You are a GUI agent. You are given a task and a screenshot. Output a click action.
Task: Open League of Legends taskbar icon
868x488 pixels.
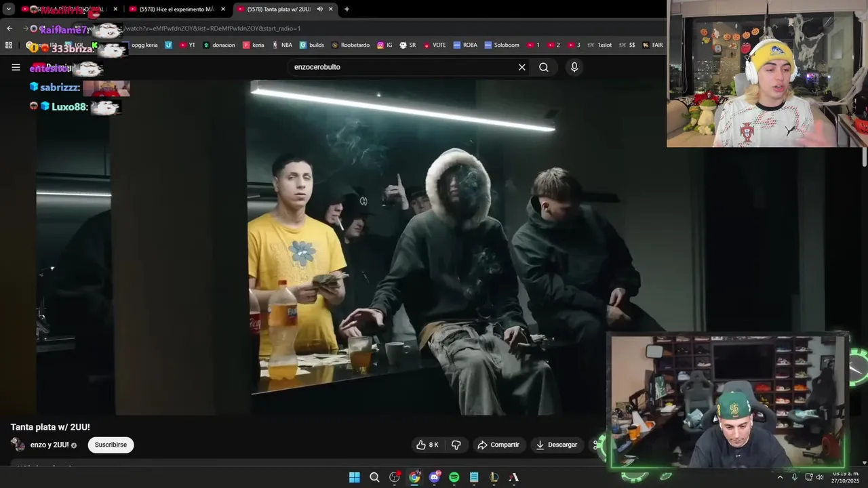click(494, 477)
